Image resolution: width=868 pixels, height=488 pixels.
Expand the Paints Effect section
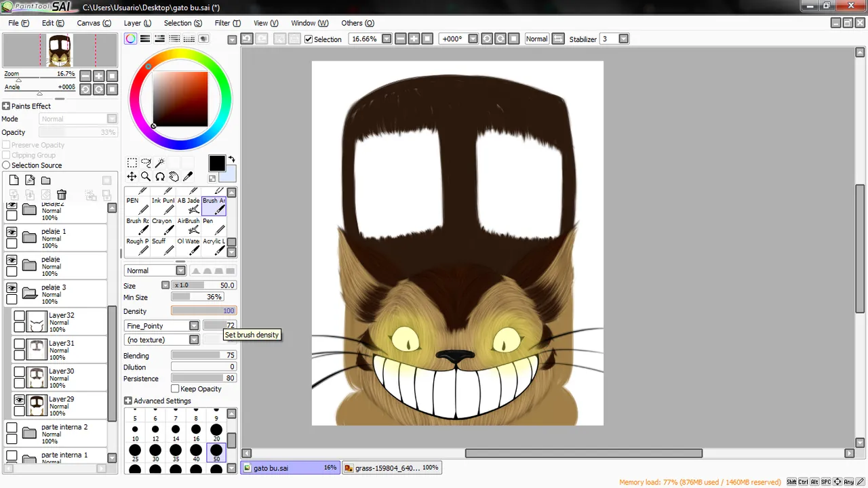click(x=5, y=106)
